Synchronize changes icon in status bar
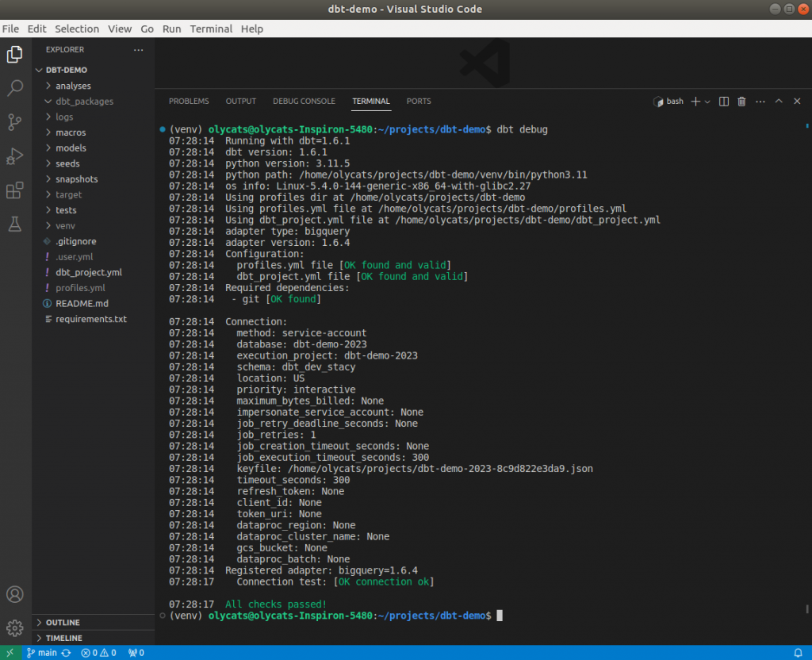 click(x=67, y=653)
